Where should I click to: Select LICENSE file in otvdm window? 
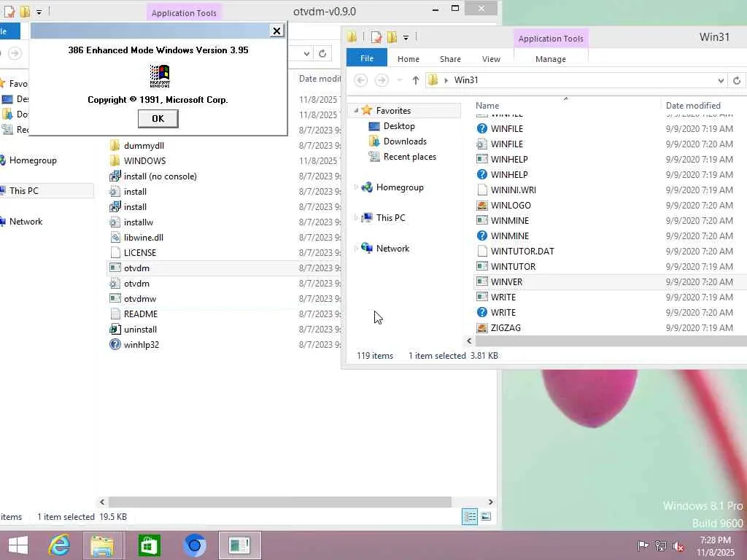[140, 253]
